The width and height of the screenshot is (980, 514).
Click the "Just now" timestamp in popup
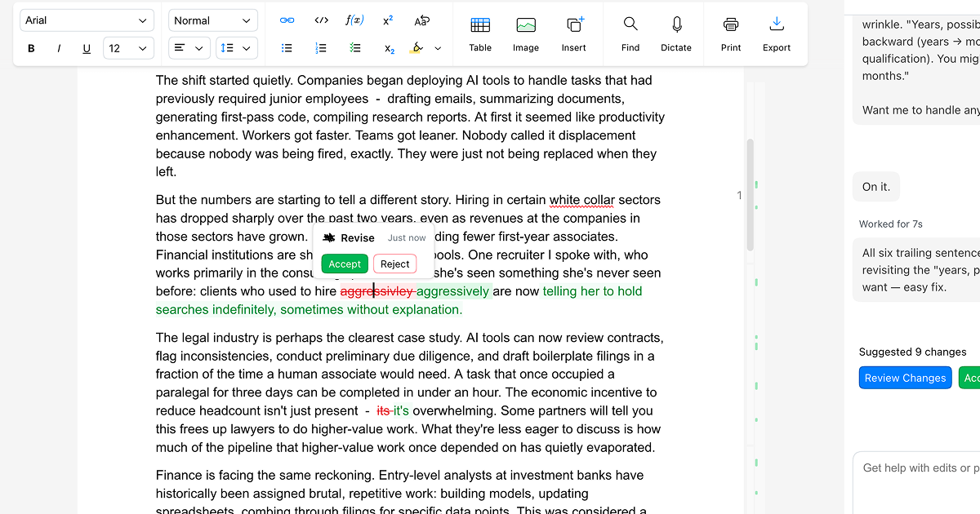(407, 238)
